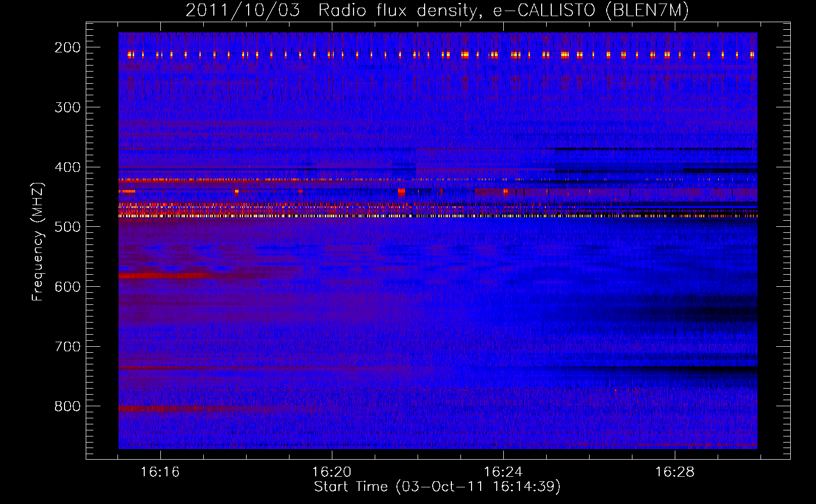Screen dimensions: 816x504
Task: Click the "Frequency (MHz)" axis label
Action: (38, 241)
